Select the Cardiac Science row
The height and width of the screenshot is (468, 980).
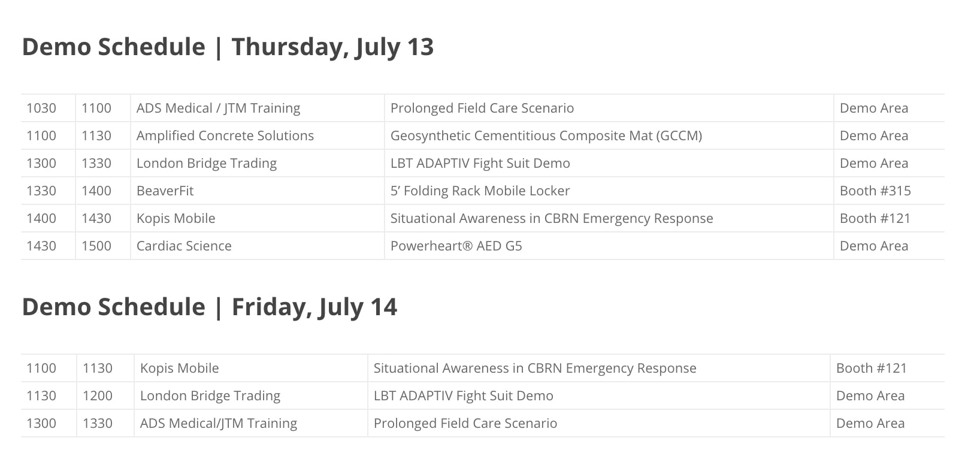pos(483,246)
